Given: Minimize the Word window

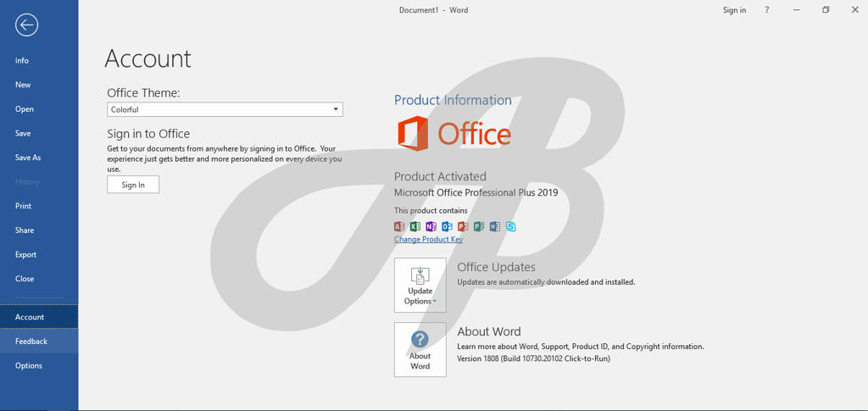Looking at the screenshot, I should pos(796,10).
